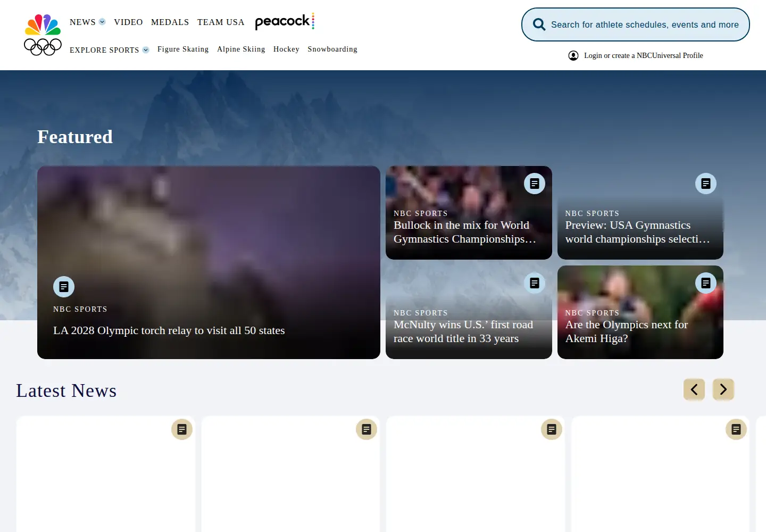Click the NBC Olympics peacock logo
766x532 pixels.
point(43,35)
